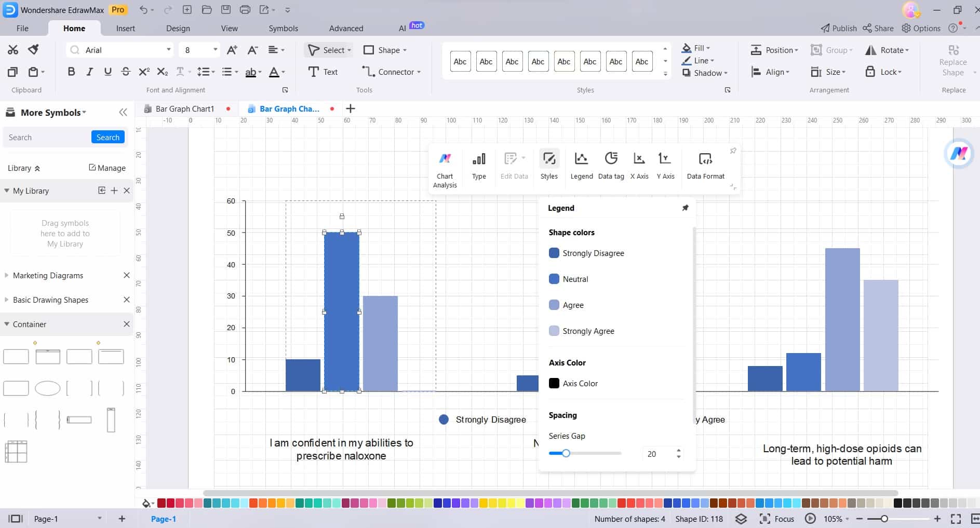The image size is (980, 528).
Task: Select the Text tool
Action: click(x=323, y=72)
